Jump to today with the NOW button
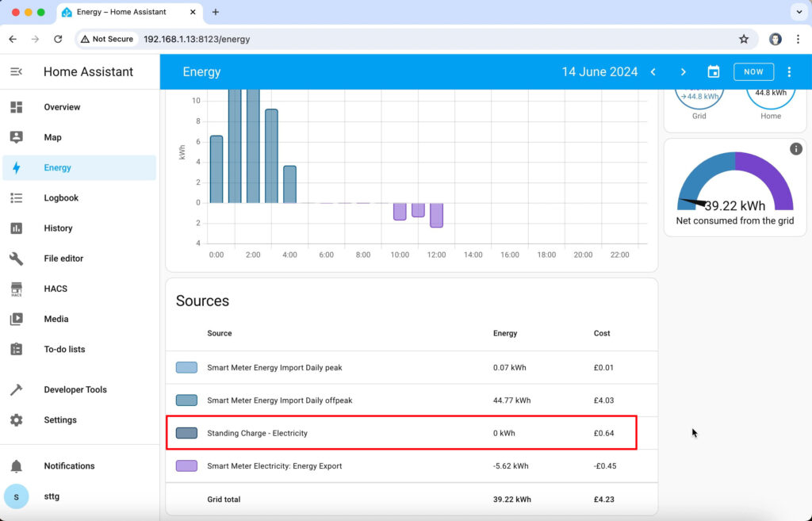The image size is (812, 521). point(753,72)
